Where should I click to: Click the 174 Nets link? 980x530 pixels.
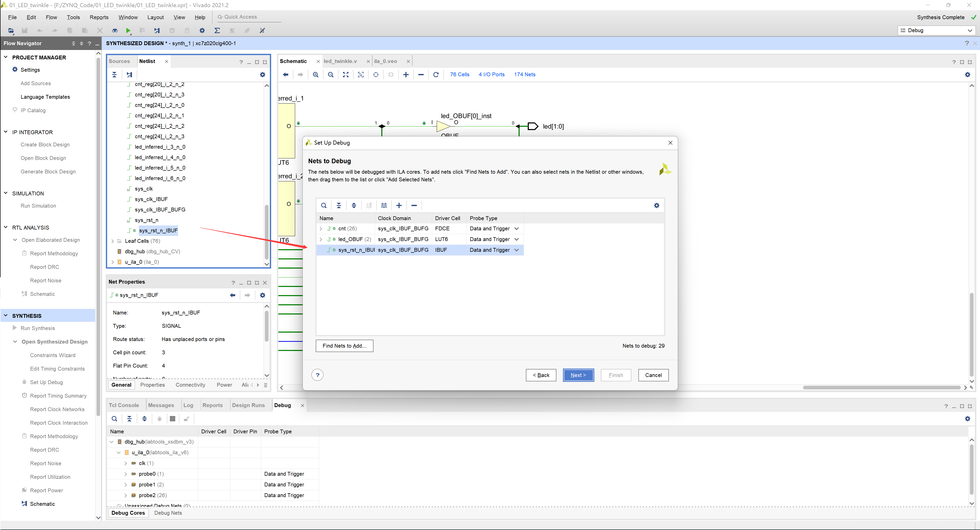(x=525, y=74)
